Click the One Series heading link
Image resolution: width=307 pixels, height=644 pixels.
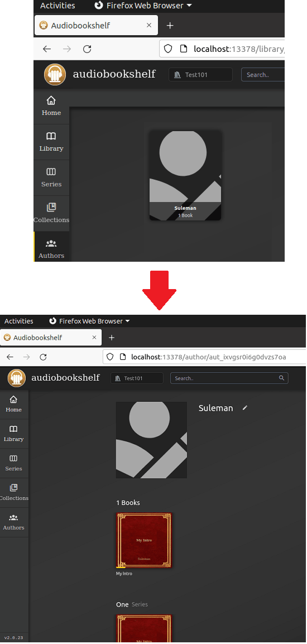click(x=132, y=604)
